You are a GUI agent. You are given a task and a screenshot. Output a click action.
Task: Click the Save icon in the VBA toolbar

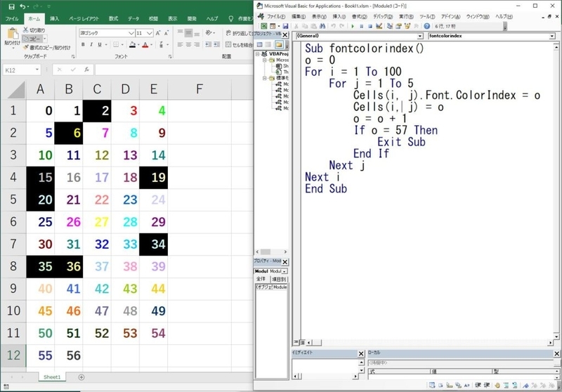(285, 26)
